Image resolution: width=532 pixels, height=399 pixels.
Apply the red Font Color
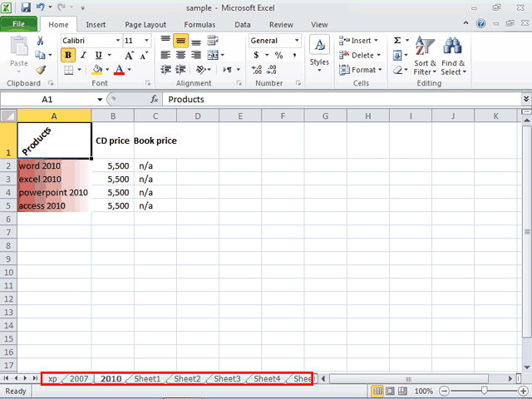pyautogui.click(x=119, y=70)
